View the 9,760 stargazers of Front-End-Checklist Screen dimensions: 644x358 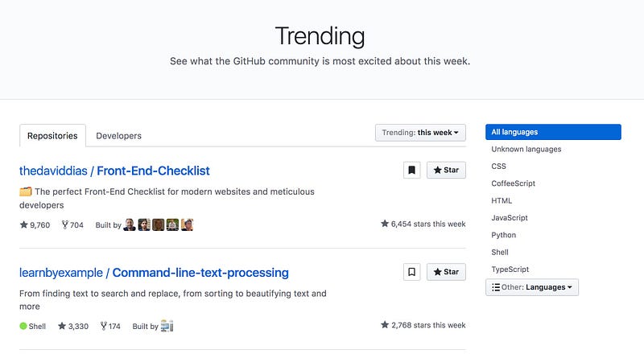coord(35,225)
